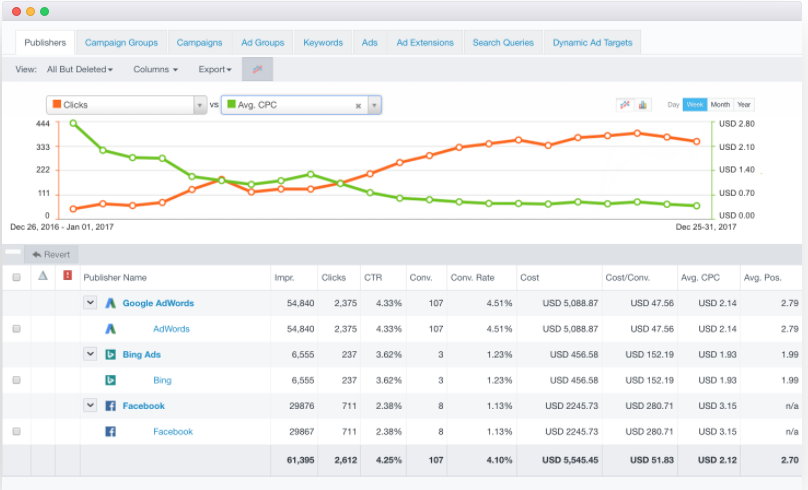The width and height of the screenshot is (808, 490).
Task: Collapse the Bing Ads group
Action: [x=90, y=354]
